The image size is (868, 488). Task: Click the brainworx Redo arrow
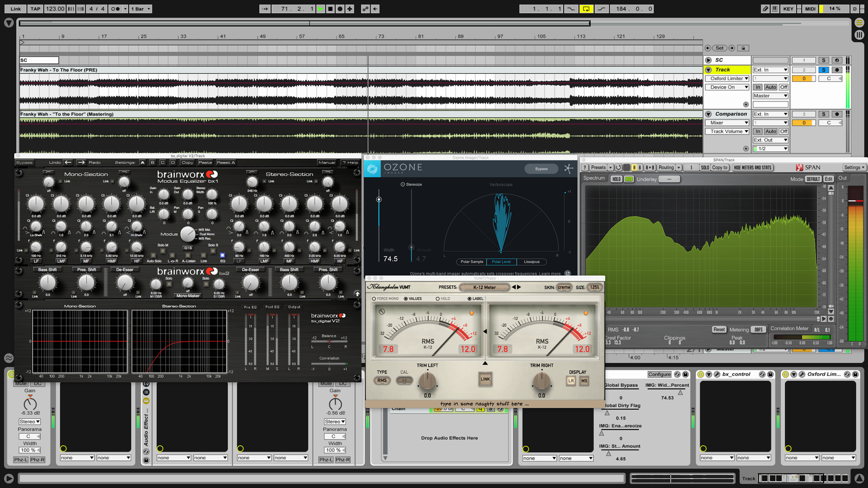click(x=81, y=162)
